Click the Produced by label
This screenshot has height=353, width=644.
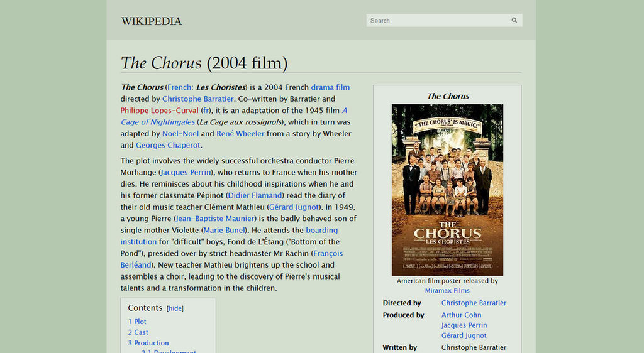click(x=403, y=315)
